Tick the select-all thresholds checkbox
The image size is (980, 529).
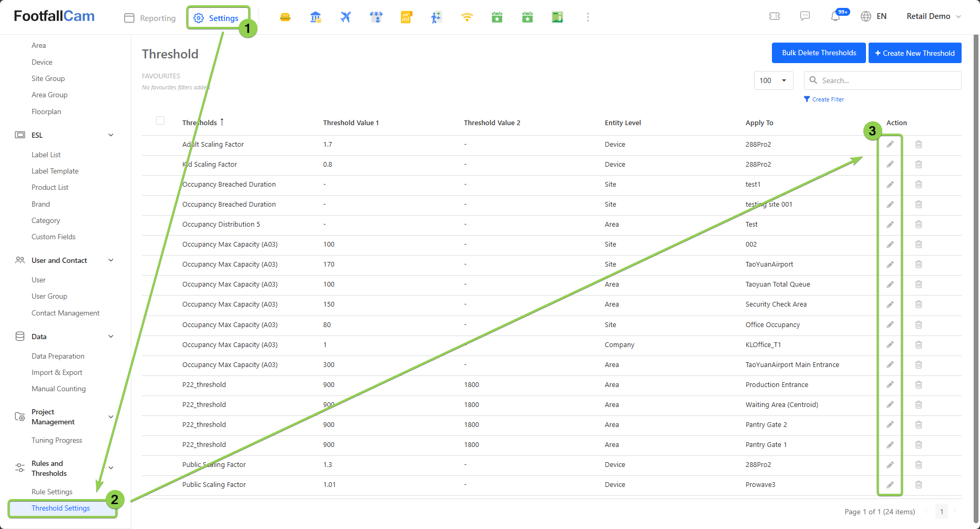160,121
